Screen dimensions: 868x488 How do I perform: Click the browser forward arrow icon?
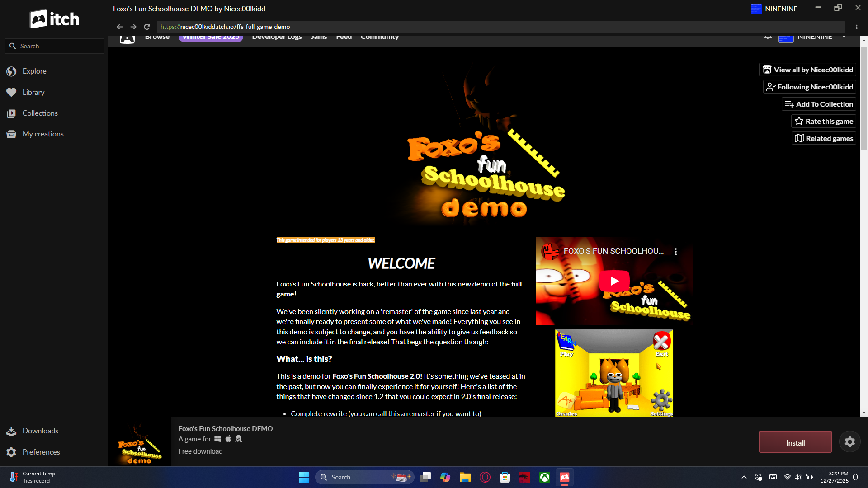(133, 27)
